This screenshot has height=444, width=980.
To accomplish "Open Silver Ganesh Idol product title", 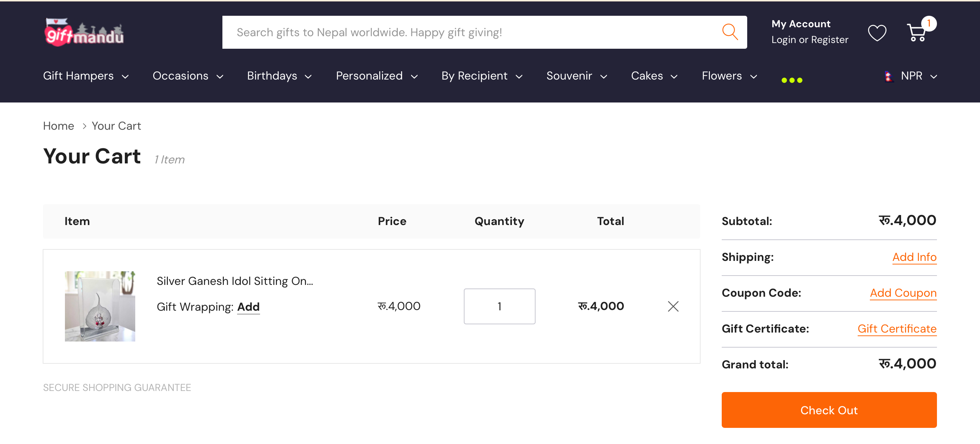I will coord(235,281).
